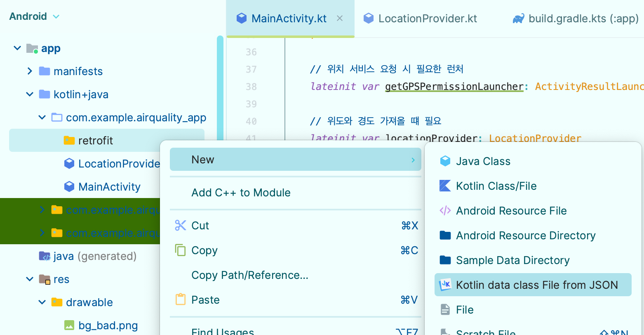This screenshot has height=335, width=644.
Task: Click the LocationProvider type in code
Action: [x=535, y=138]
